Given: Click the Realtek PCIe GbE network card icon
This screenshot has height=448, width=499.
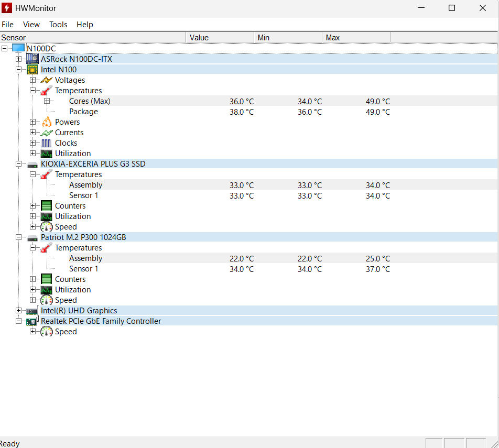Looking at the screenshot, I should click(32, 321).
